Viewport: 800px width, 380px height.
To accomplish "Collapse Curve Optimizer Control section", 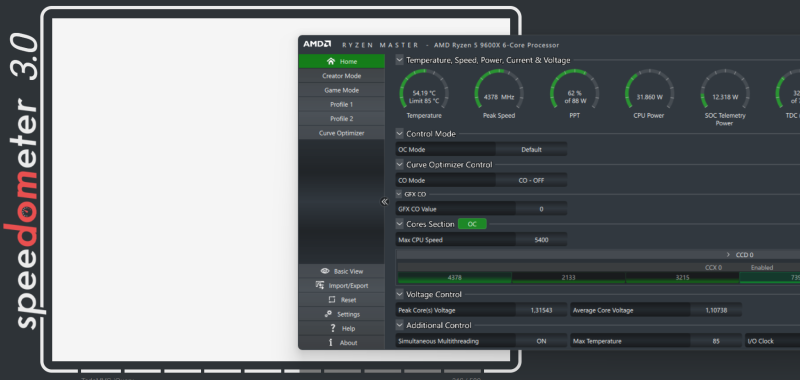I will (x=399, y=164).
